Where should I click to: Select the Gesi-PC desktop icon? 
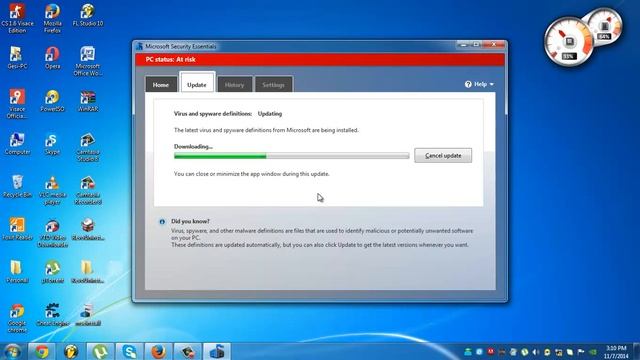coord(17,58)
